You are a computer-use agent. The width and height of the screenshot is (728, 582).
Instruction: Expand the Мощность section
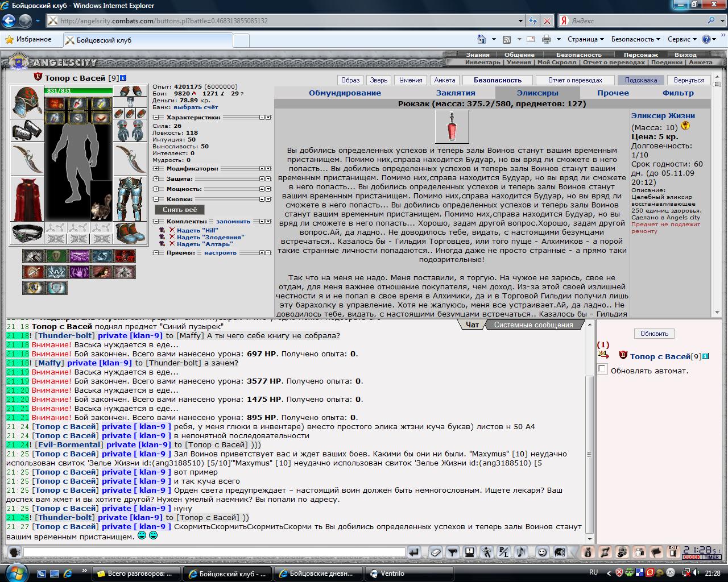(x=156, y=189)
